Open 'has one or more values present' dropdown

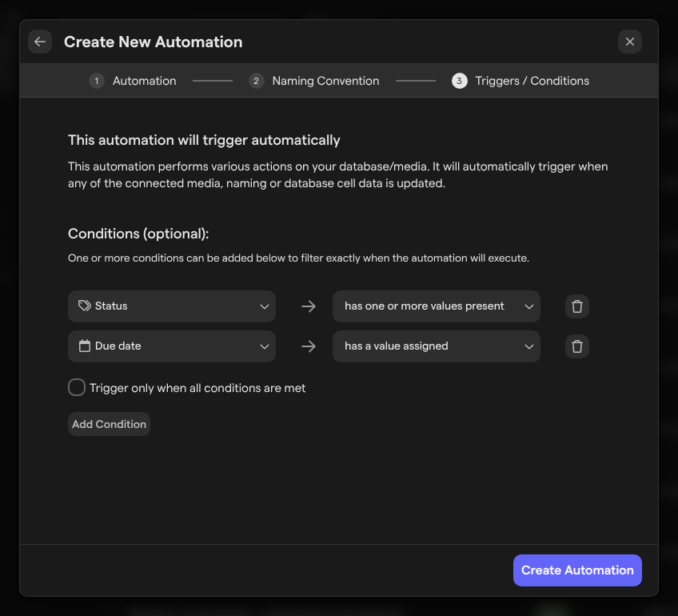pyautogui.click(x=437, y=306)
